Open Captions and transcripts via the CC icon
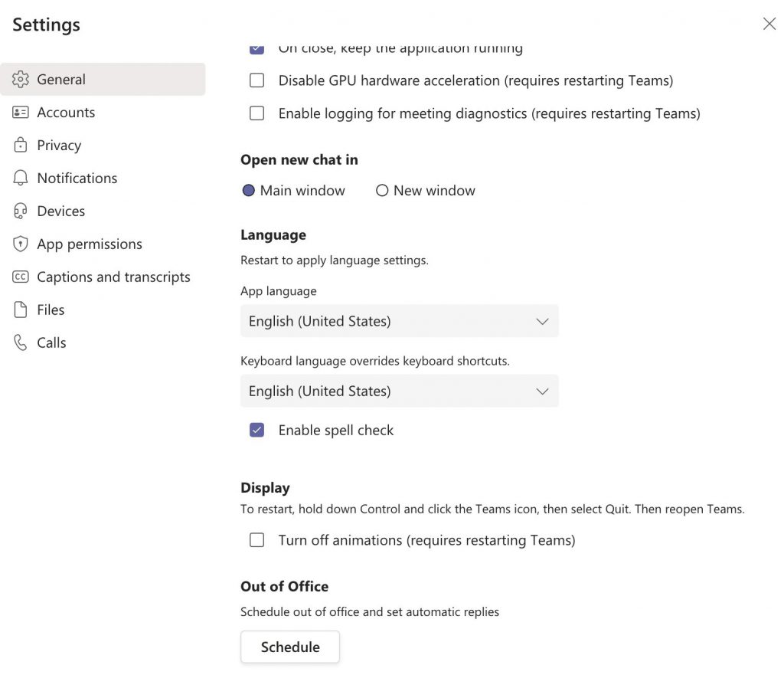Viewport: 784px width, 688px height. pos(21,277)
